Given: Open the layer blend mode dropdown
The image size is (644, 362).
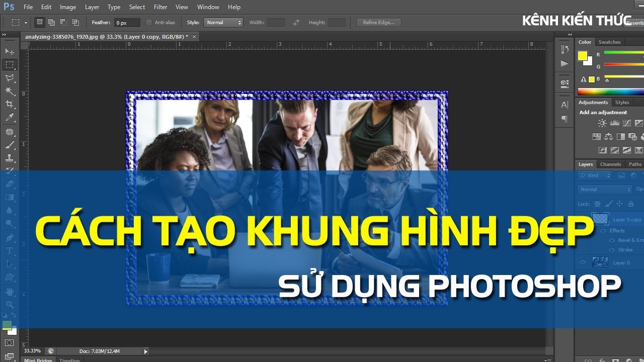Looking at the screenshot, I should (x=606, y=190).
